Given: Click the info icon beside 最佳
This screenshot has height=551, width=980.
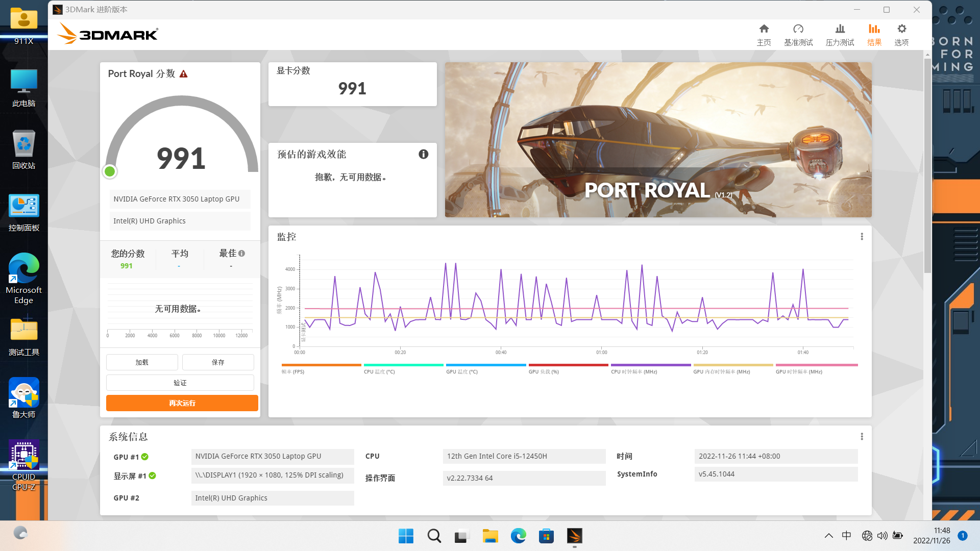Looking at the screenshot, I should tap(241, 253).
